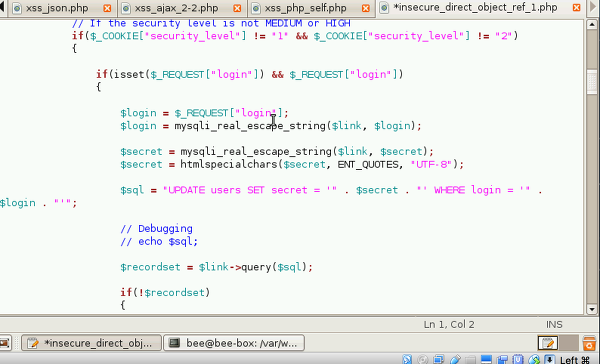Close the xss_ajax_2-2.php tab
Viewport: 600px width, 364px height.
(237, 8)
